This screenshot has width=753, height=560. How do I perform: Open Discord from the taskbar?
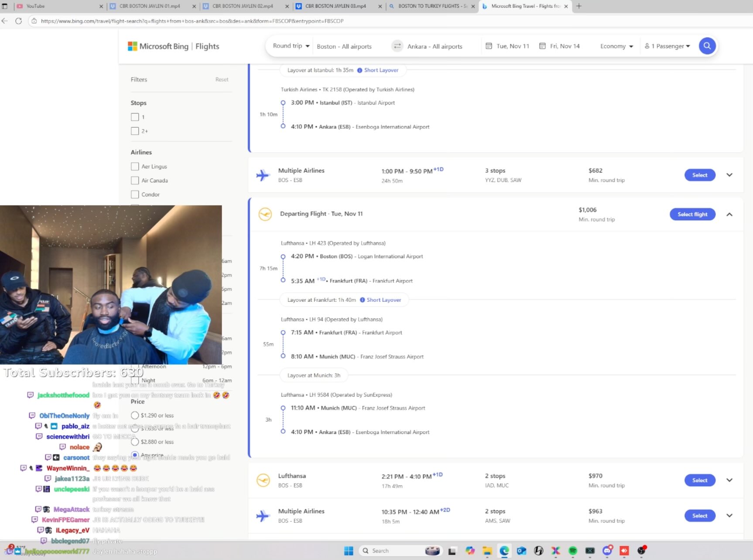607,551
